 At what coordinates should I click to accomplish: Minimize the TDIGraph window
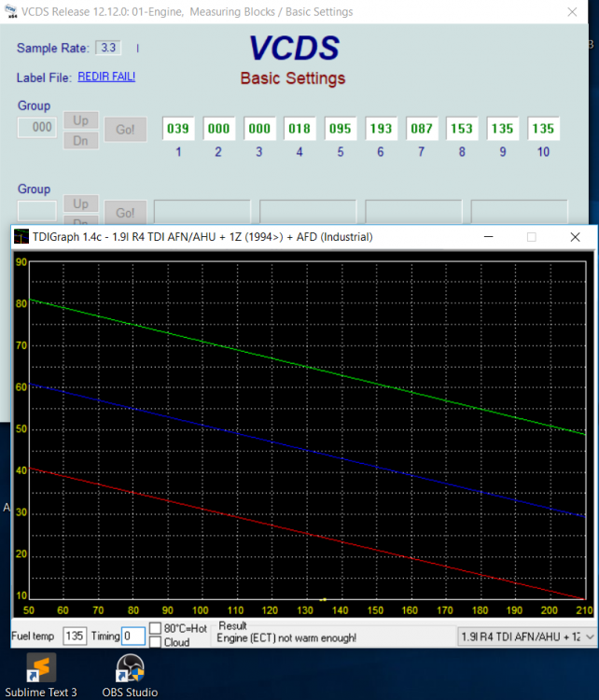(488, 237)
